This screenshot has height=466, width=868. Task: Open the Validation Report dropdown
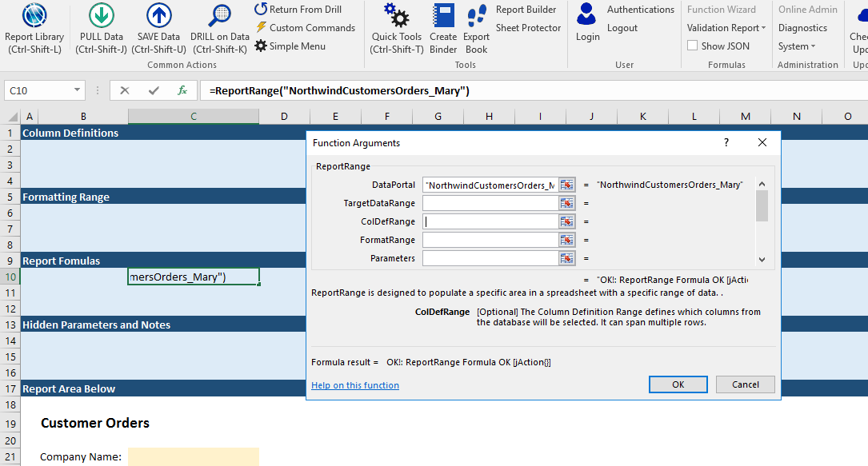[x=726, y=28]
